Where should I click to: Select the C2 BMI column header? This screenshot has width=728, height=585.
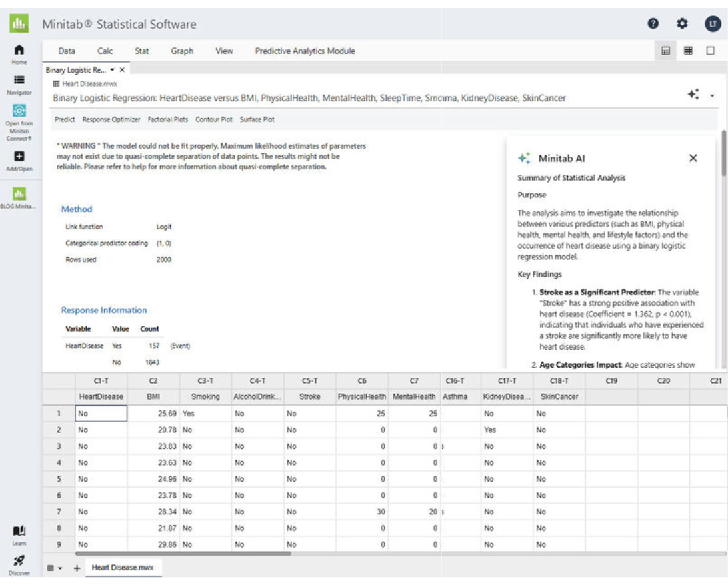click(153, 388)
